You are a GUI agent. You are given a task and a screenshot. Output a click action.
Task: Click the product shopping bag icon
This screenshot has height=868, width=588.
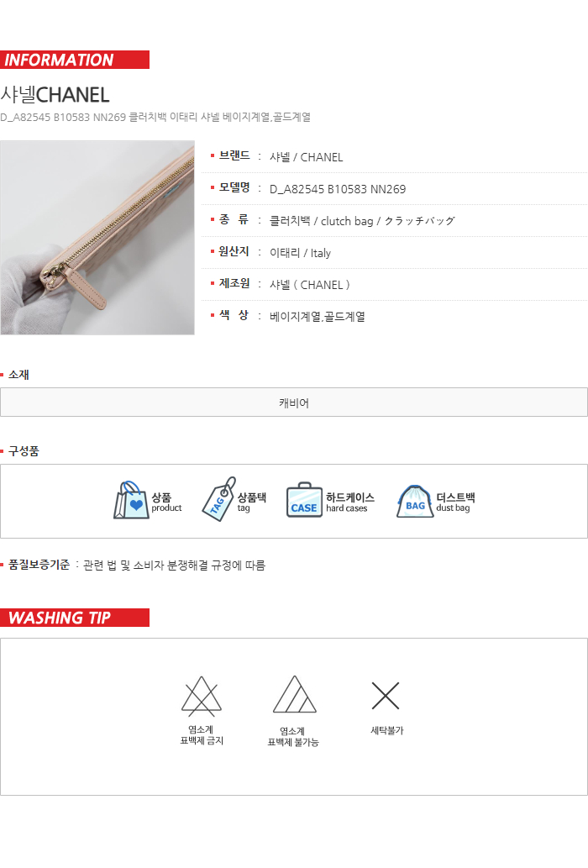(x=132, y=500)
